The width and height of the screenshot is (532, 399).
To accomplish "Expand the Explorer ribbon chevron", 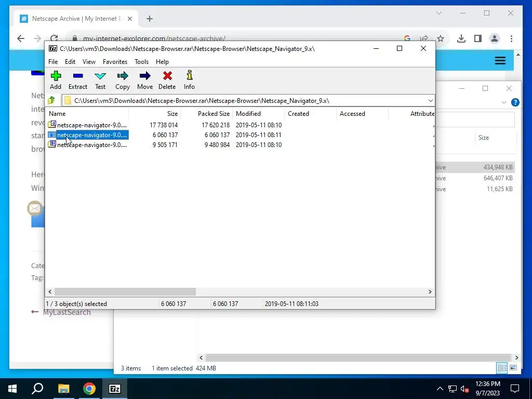I will (504, 102).
